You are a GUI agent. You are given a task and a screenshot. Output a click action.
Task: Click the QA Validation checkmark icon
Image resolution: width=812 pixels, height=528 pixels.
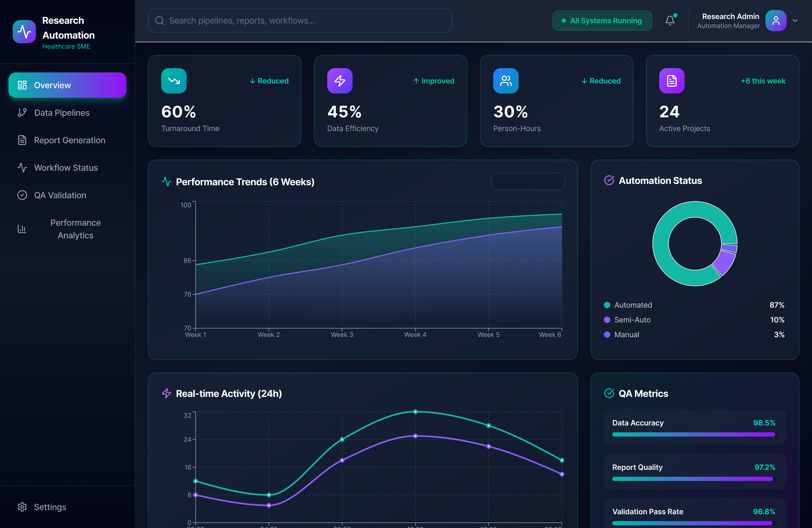[22, 195]
